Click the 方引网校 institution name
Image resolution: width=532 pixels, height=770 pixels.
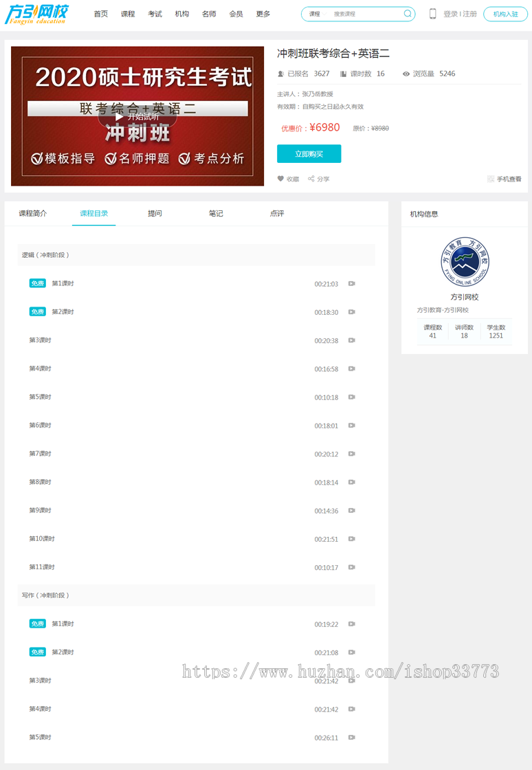[x=464, y=297]
